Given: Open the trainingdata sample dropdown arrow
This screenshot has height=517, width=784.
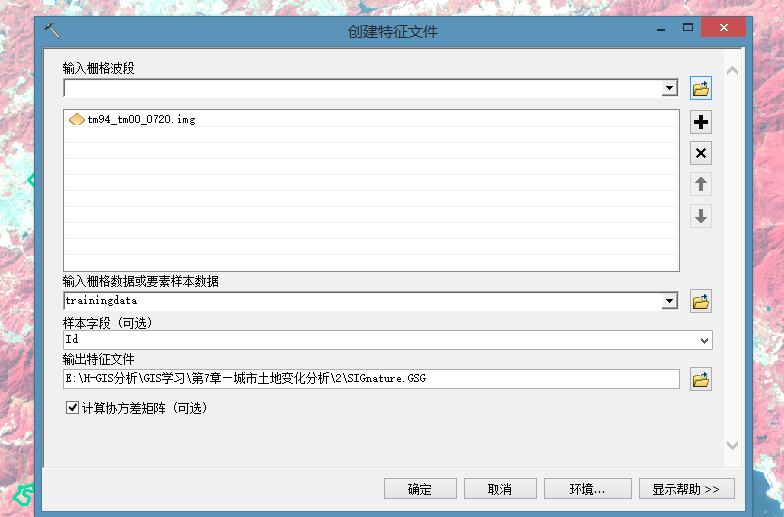Looking at the screenshot, I should tap(669, 301).
